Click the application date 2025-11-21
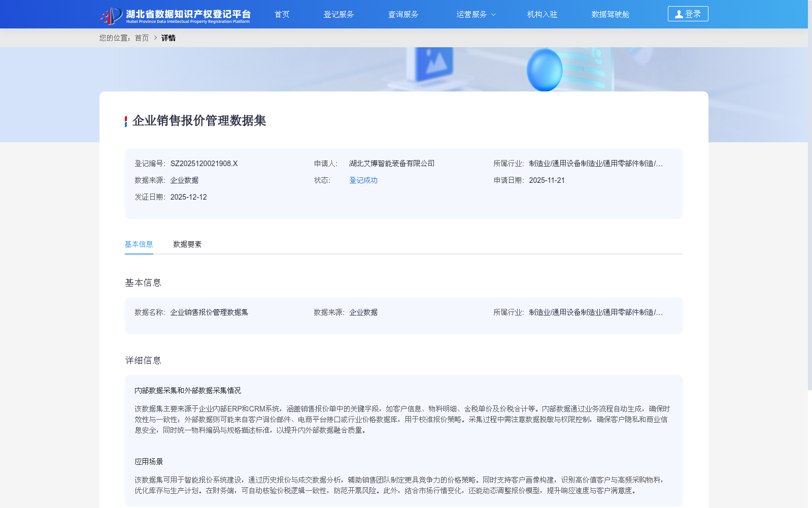 [x=547, y=180]
